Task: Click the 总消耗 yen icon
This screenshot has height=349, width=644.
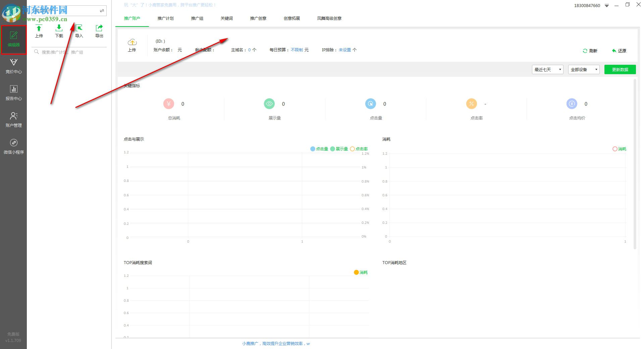Action: [169, 104]
